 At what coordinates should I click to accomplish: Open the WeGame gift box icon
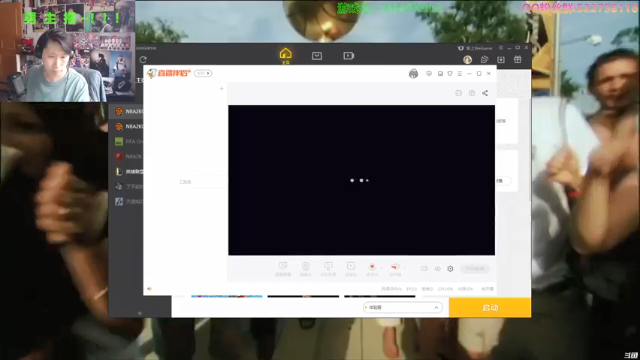(518, 60)
